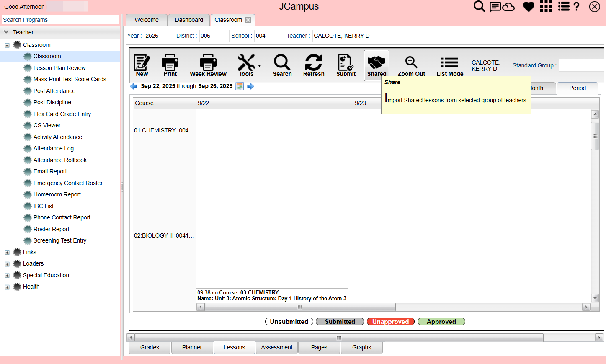Click the Approved status legend
The image size is (606, 364).
pos(441,322)
